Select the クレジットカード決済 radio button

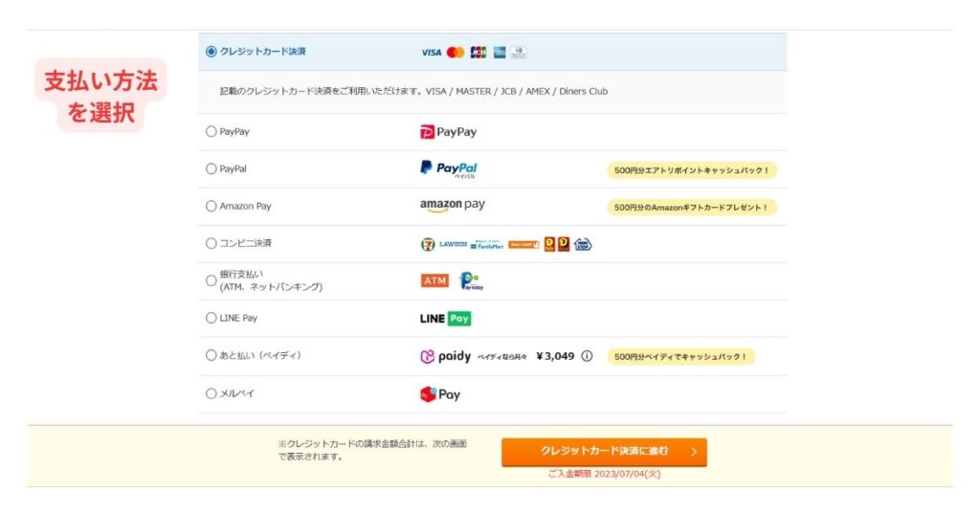(x=212, y=52)
